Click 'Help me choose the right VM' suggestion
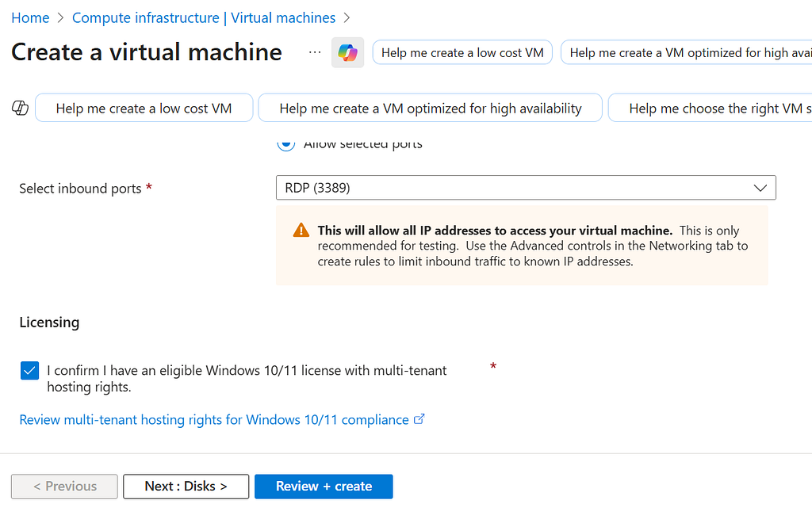Image resolution: width=812 pixels, height=523 pixels. click(710, 108)
